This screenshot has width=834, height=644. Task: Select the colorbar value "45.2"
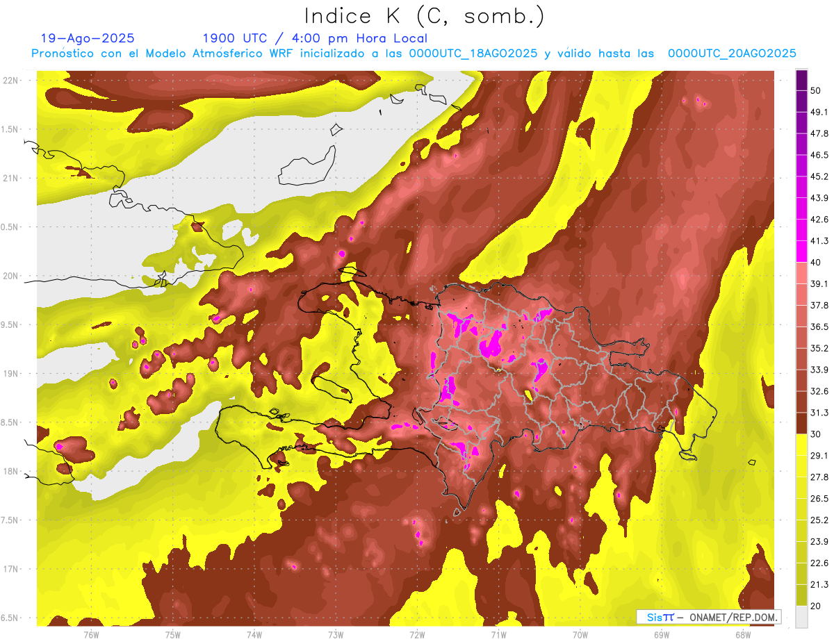(819, 176)
